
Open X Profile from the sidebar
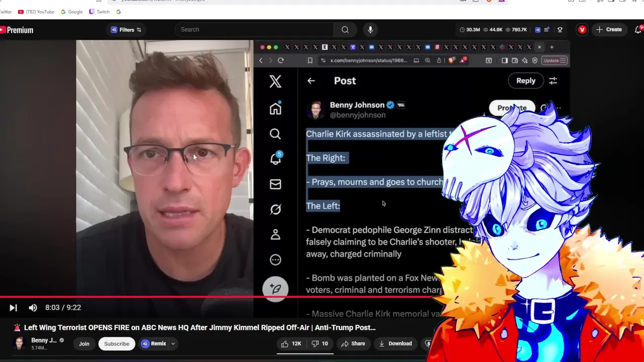[x=275, y=234]
